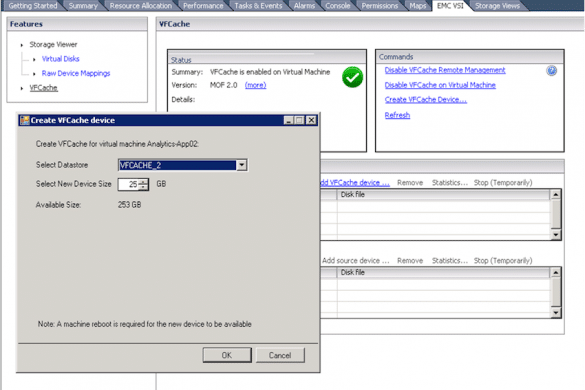Switch to the Summary tab
This screenshot has width=585, height=390.
pyautogui.click(x=83, y=6)
